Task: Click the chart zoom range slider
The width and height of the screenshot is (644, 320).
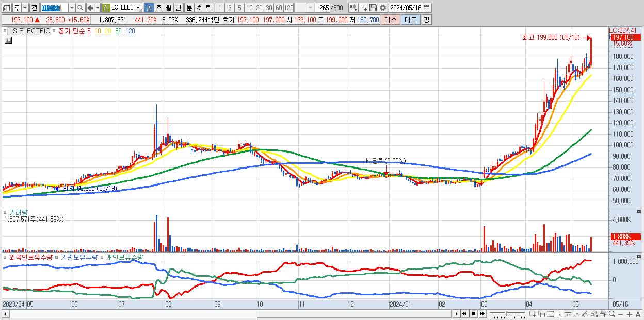Action: coord(507,314)
